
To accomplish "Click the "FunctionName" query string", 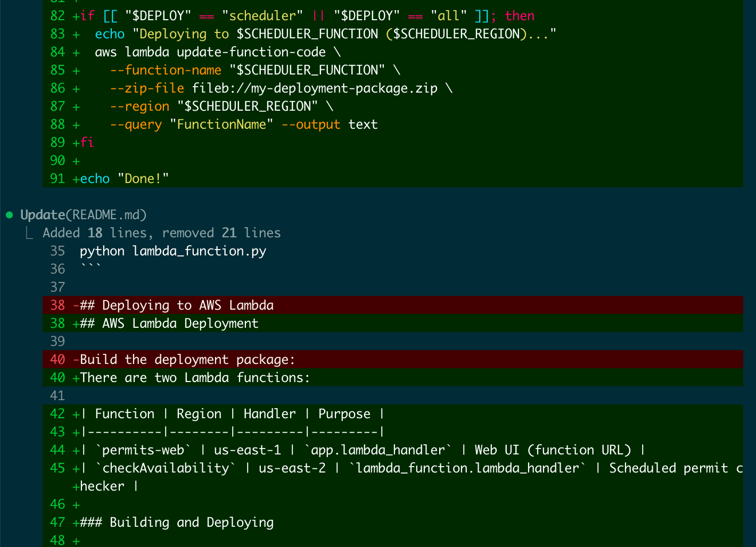I will tap(221, 125).
